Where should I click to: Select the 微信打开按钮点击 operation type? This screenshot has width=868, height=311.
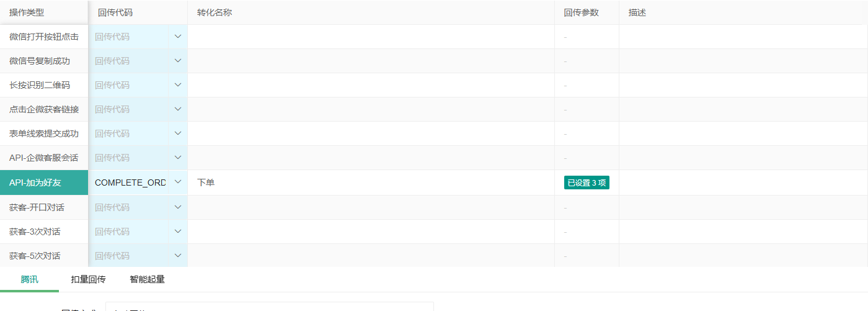[44, 37]
